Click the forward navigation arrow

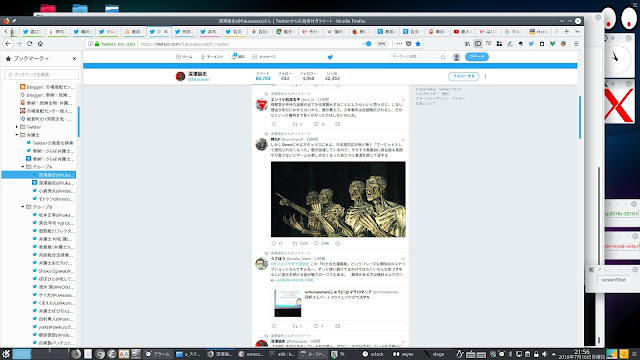19,44
